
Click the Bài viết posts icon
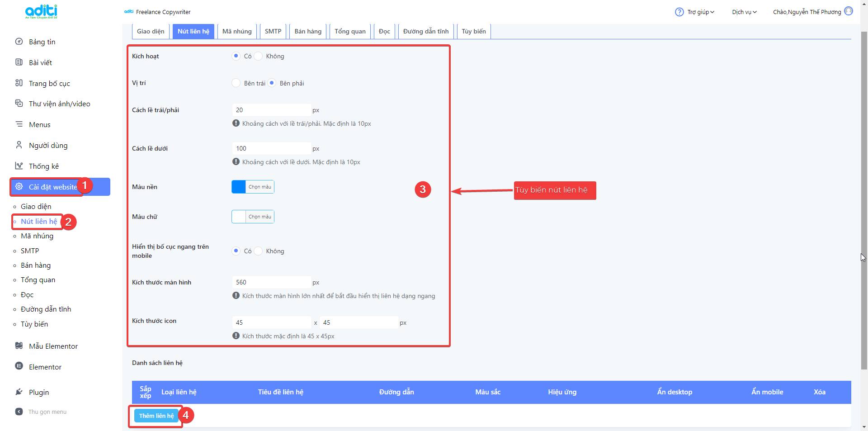pos(19,62)
